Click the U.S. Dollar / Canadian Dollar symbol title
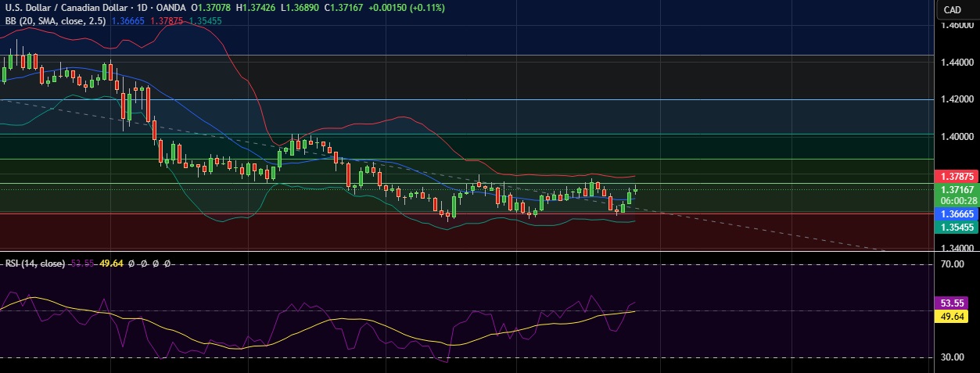This screenshot has height=373, width=980. (x=66, y=8)
